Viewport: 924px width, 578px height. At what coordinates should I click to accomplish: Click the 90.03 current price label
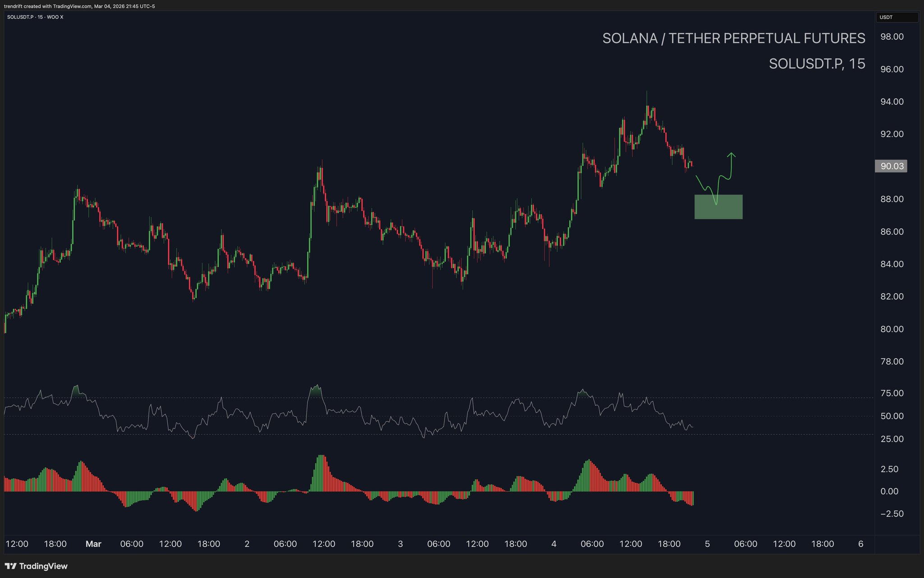[891, 166]
